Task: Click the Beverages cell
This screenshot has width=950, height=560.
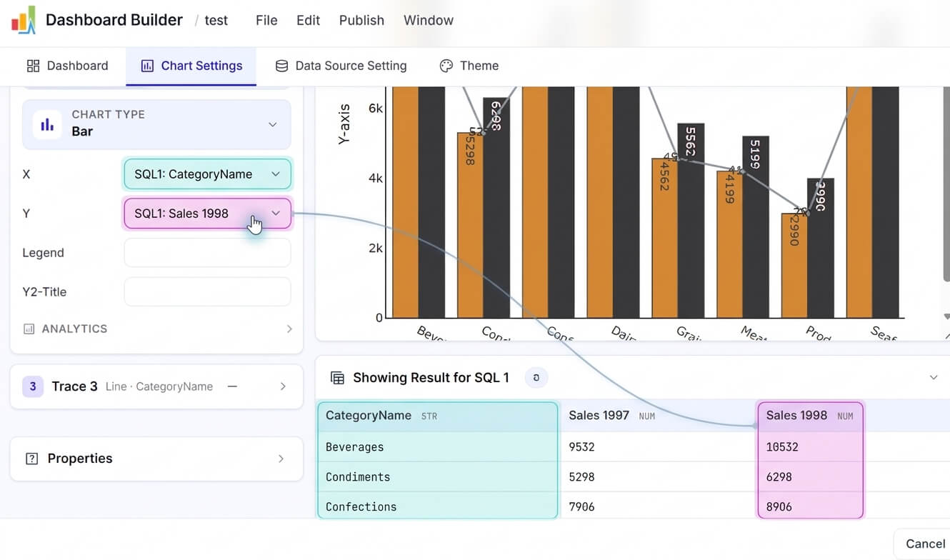Action: 438,447
